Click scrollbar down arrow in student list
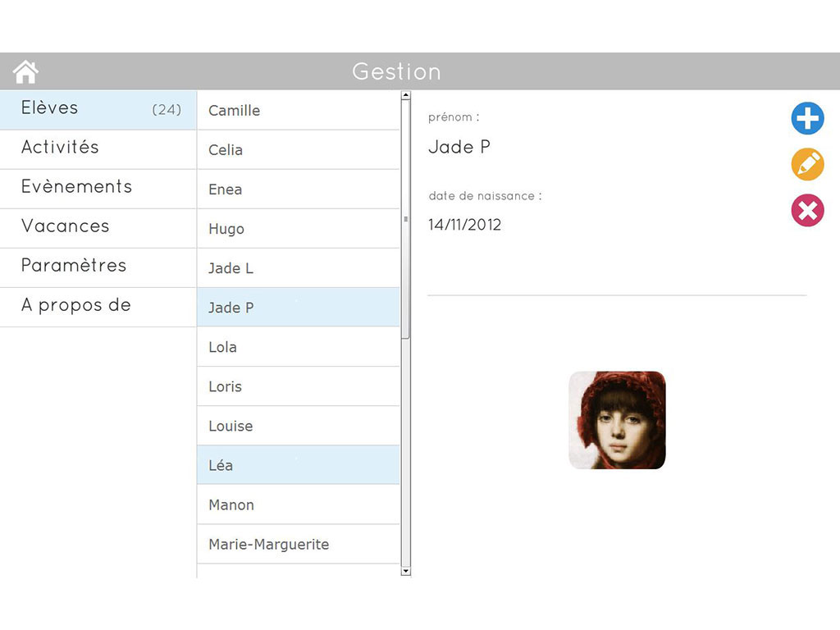Screen dimensions: 840x630 pos(405,571)
